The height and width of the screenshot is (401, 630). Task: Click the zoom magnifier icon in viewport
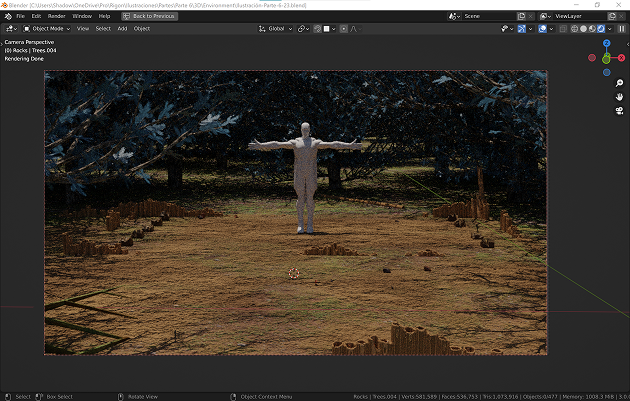pyautogui.click(x=619, y=82)
